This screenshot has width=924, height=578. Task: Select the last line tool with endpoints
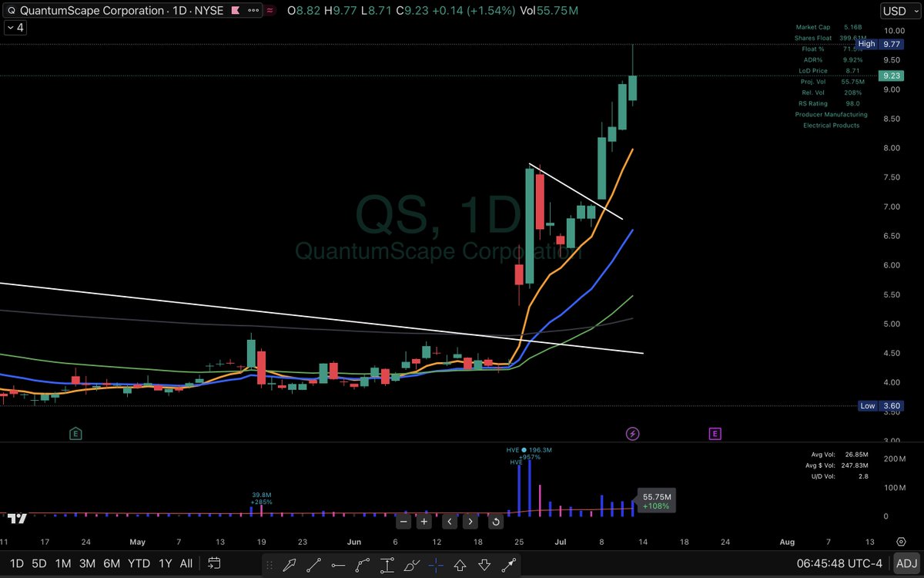tap(509, 565)
